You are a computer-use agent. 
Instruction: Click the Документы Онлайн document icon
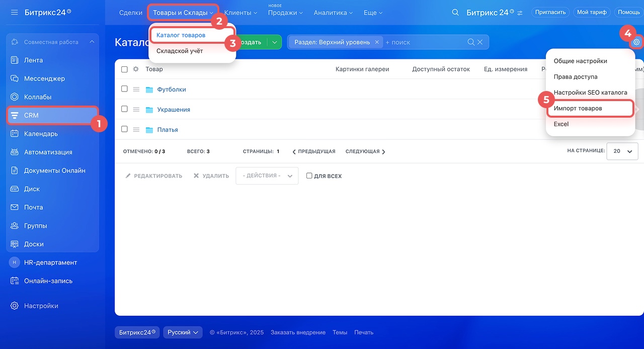coord(15,170)
